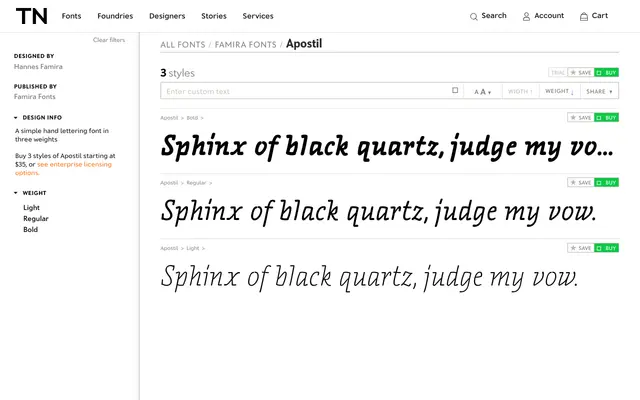Save the whole family with top SAVE
The image size is (640, 400).
[x=581, y=73]
